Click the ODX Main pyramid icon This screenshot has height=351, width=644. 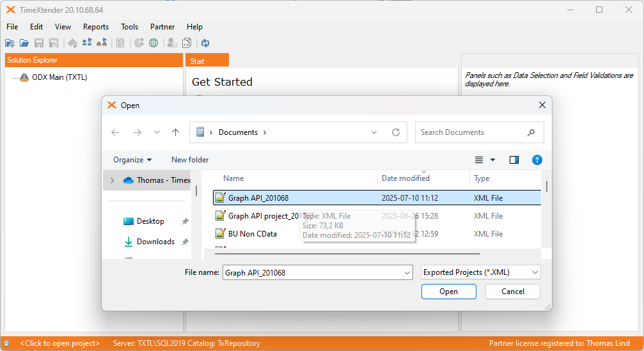click(x=24, y=77)
